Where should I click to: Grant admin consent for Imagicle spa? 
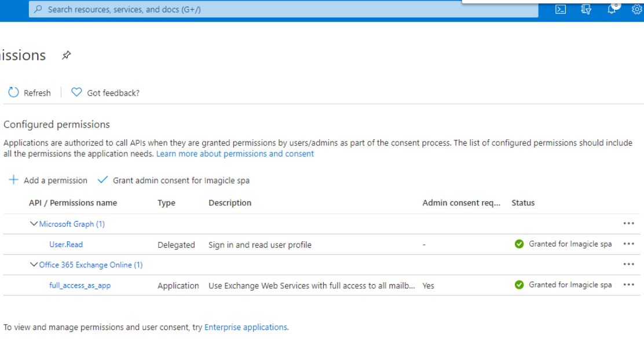click(x=156, y=180)
